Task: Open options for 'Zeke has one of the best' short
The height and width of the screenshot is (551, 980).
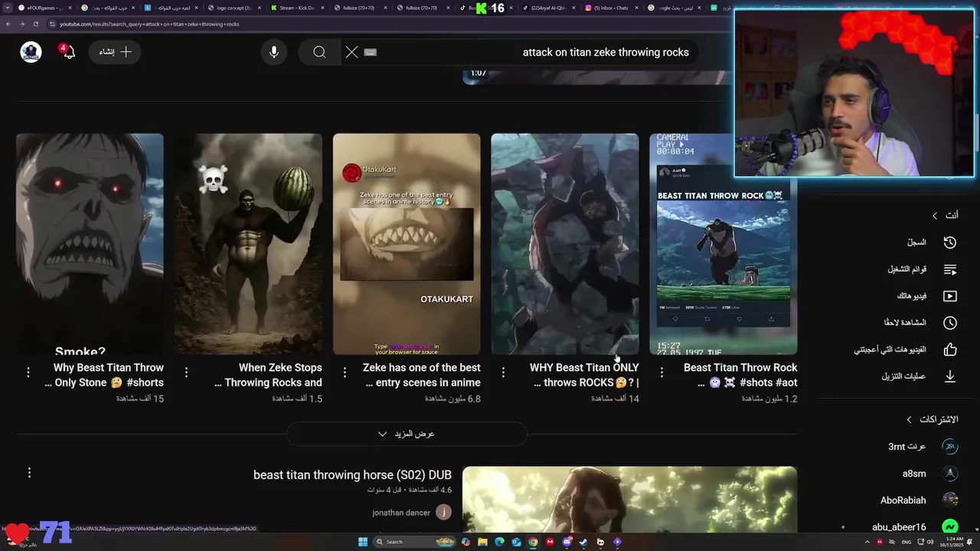Action: click(x=345, y=372)
